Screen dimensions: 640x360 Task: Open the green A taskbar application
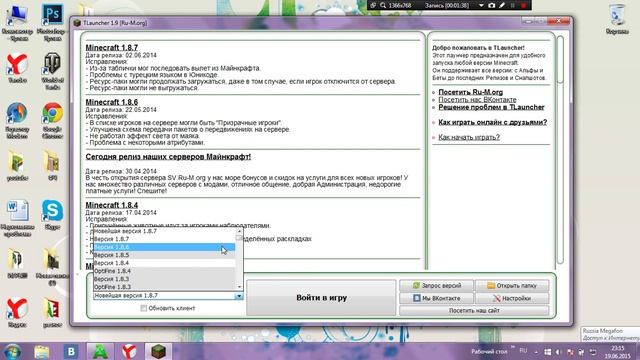(100, 351)
